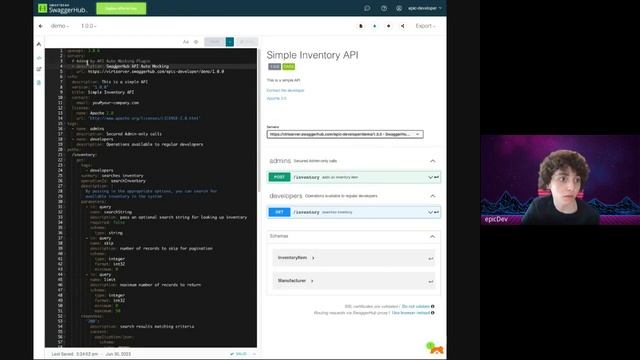Click the Last Saved timestamp in the status bar

point(91,354)
